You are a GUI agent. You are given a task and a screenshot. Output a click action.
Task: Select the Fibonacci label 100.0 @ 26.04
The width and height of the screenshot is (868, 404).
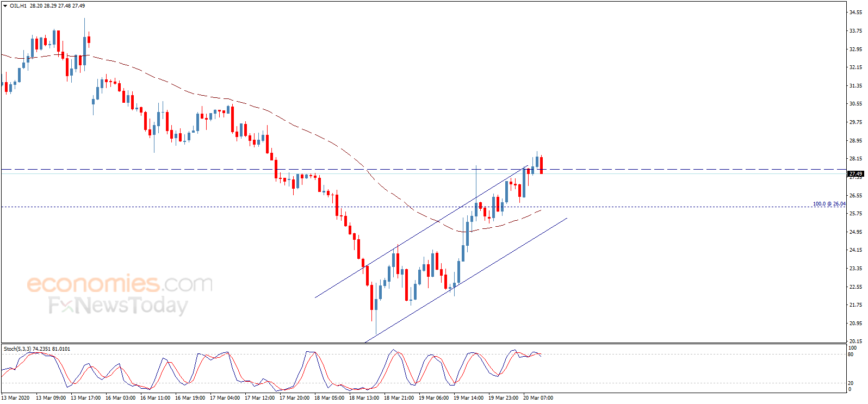point(829,204)
